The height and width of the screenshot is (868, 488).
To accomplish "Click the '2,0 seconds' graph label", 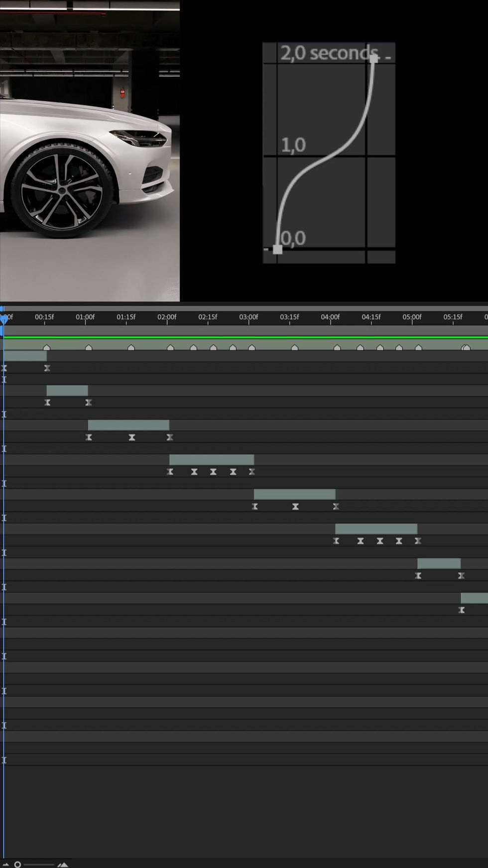I will pos(329,53).
